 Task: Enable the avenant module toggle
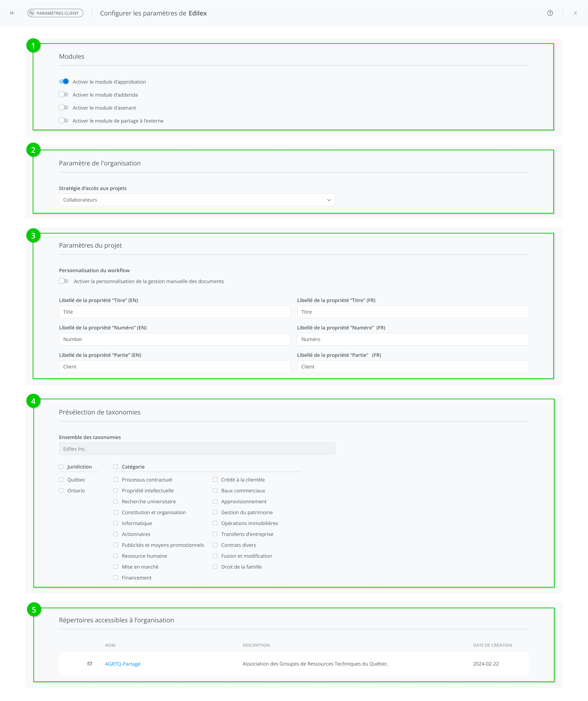[x=64, y=107]
